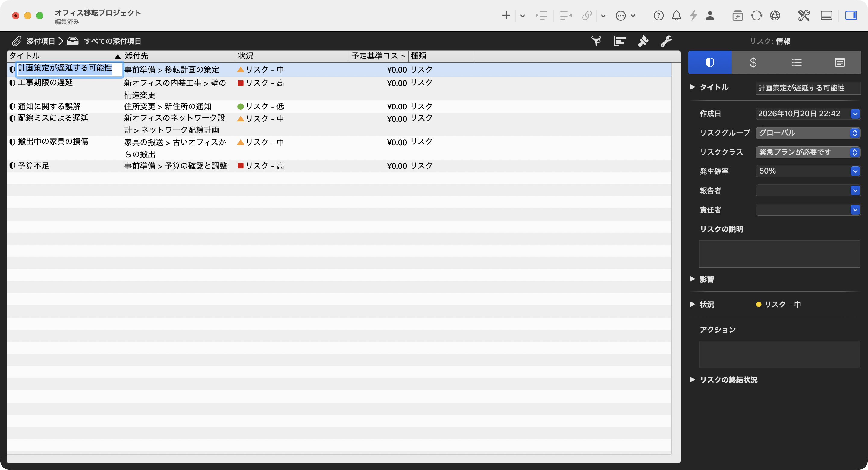Toggle the right inspector sidebar icon

851,15
